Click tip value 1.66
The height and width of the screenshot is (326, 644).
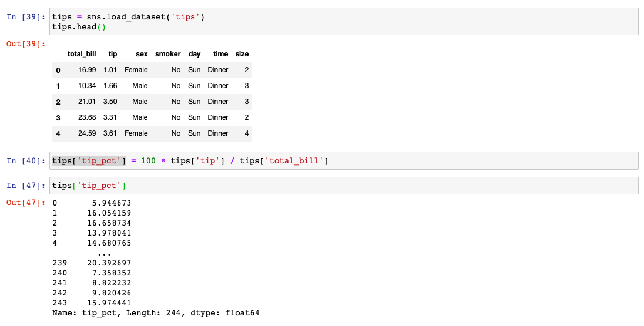tap(110, 86)
